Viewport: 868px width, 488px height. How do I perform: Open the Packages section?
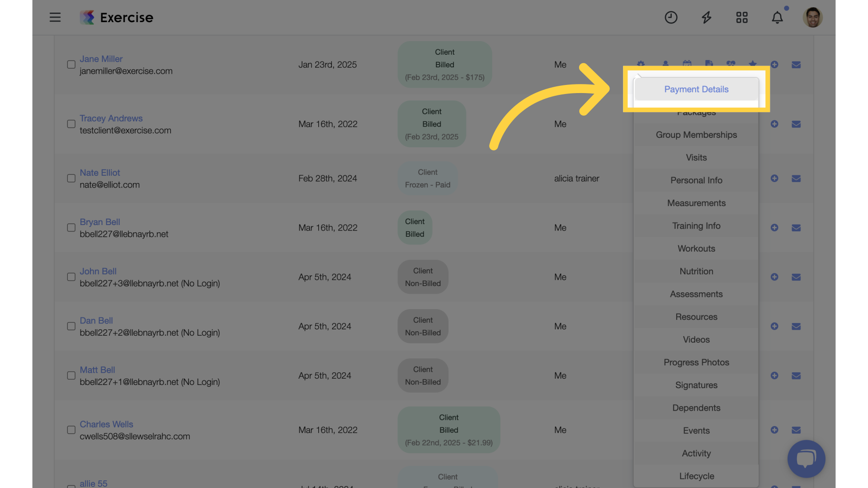(x=696, y=112)
